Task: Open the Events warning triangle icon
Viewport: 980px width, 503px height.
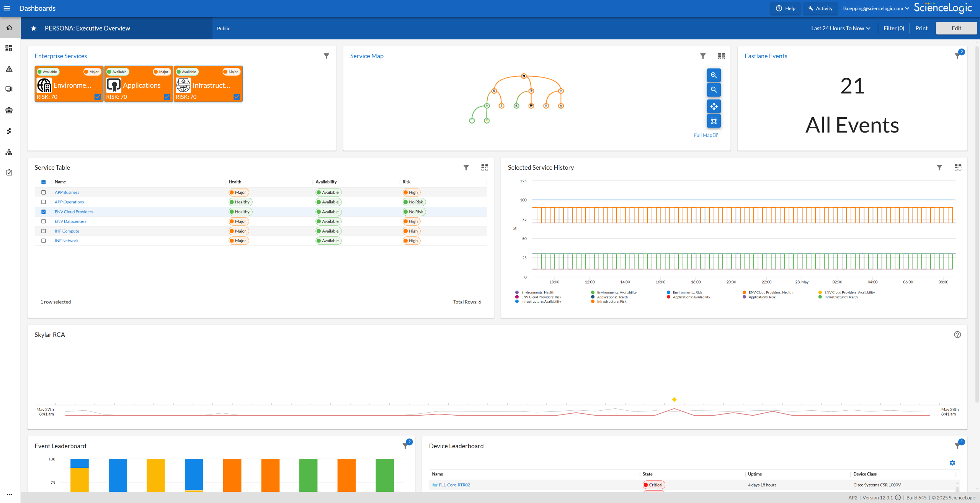Action: tap(9, 69)
